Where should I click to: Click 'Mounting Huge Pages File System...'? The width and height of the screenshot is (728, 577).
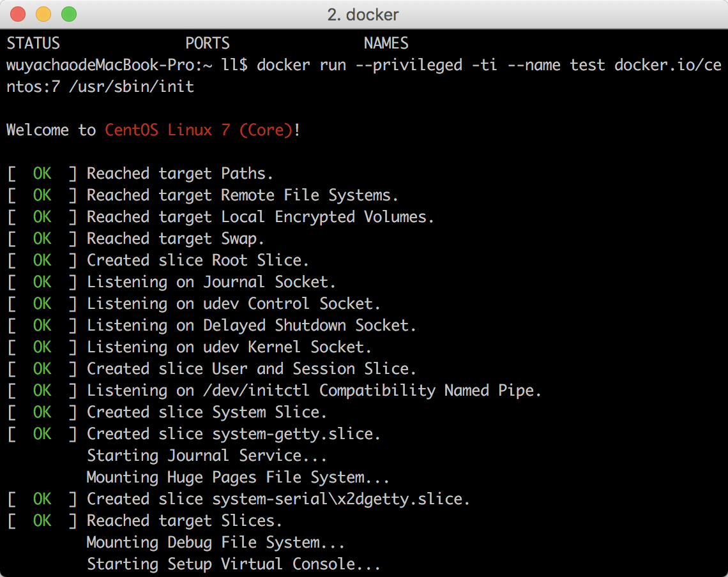tap(238, 477)
